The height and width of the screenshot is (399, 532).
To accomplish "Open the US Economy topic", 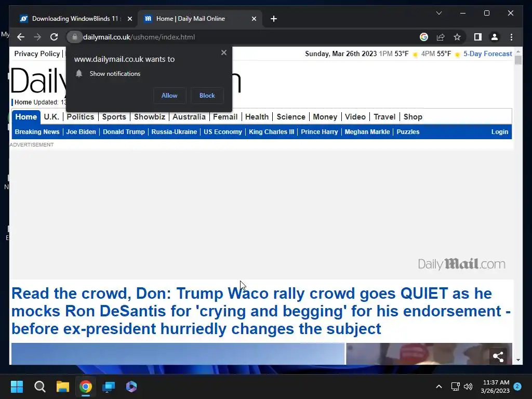I will 223,131.
